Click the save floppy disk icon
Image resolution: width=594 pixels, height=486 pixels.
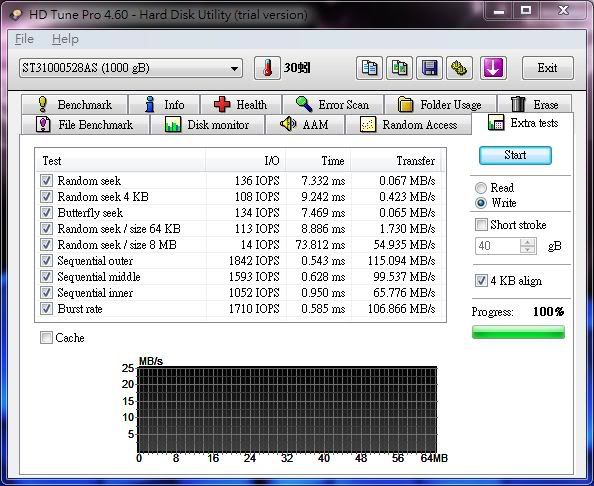tap(429, 68)
